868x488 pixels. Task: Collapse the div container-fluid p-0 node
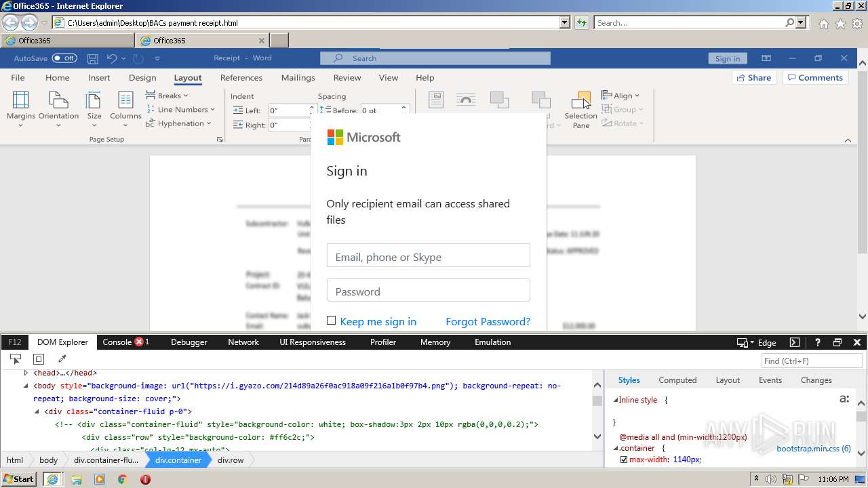point(37,411)
